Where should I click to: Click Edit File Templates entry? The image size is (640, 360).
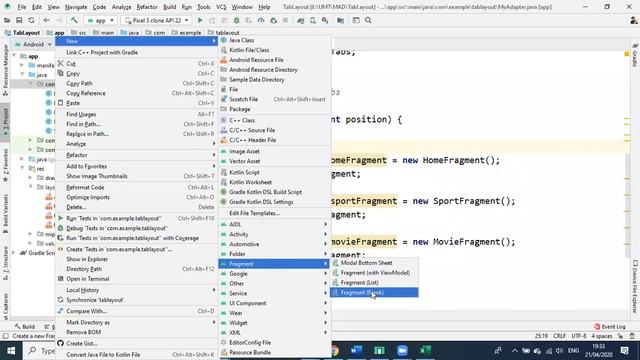click(x=275, y=213)
